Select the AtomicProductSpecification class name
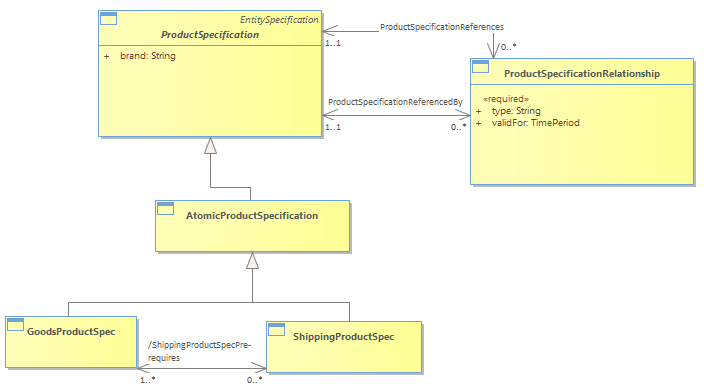Screen dimensions: 704x392 252,216
